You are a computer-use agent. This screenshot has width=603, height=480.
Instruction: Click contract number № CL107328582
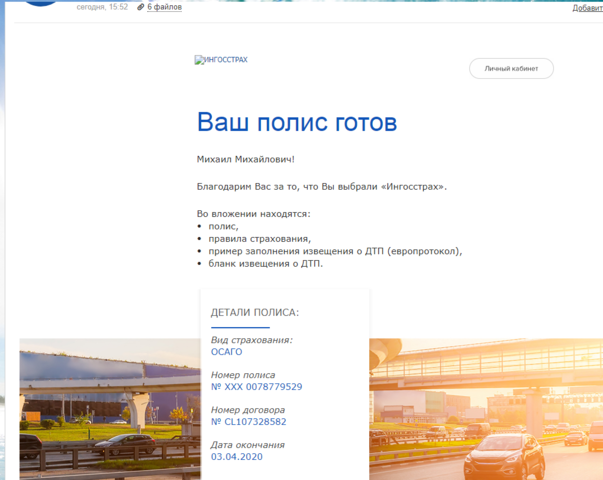pos(248,422)
